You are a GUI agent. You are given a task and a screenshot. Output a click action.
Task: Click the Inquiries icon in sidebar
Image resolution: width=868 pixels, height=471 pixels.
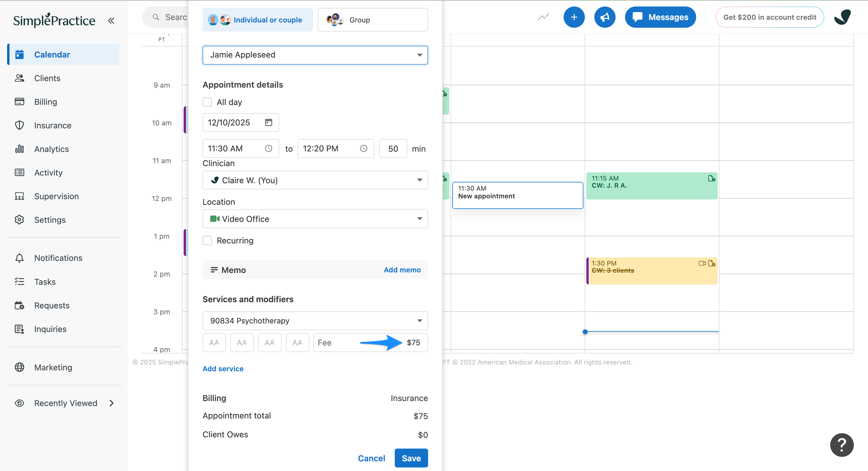click(19, 329)
